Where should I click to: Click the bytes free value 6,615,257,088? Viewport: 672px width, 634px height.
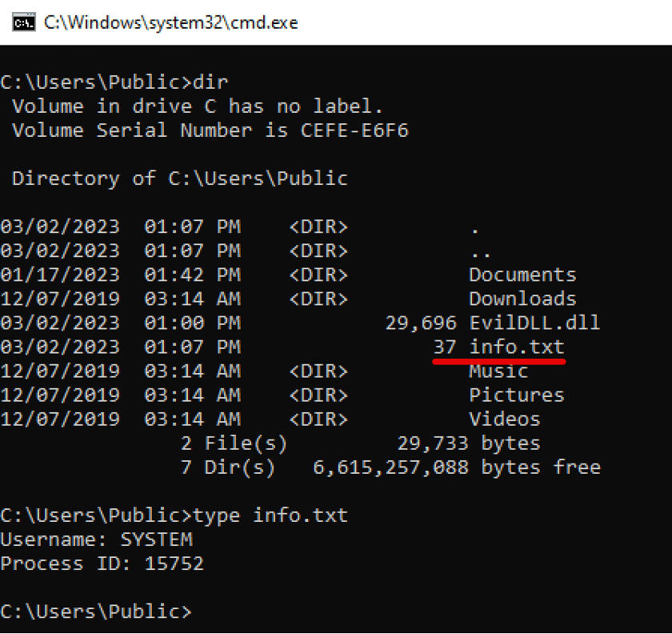[x=391, y=467]
